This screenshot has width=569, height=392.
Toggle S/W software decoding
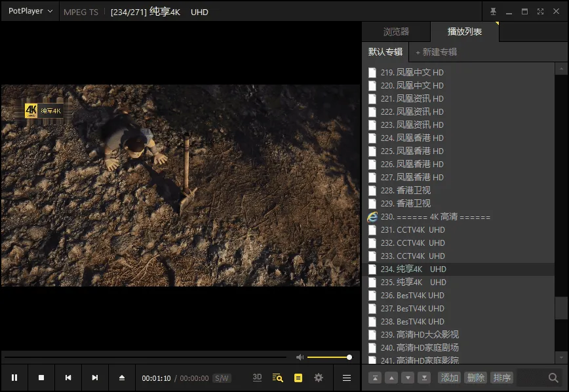click(x=221, y=378)
